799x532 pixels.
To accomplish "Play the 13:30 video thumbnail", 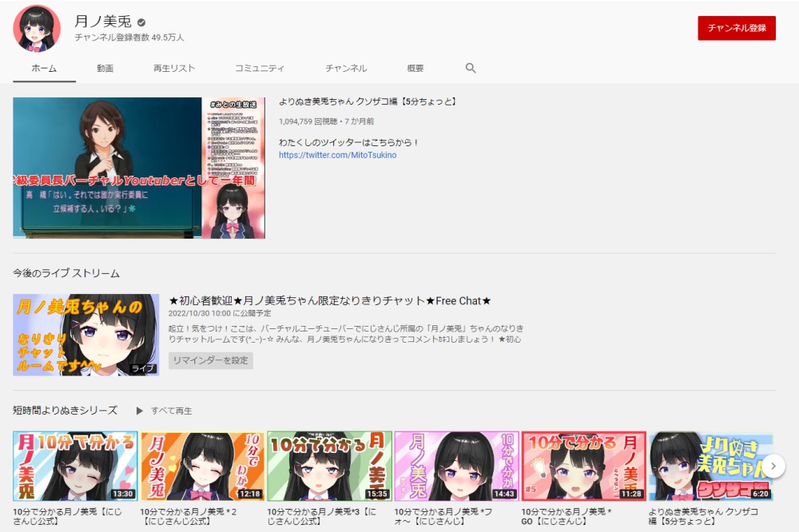I will [x=75, y=466].
